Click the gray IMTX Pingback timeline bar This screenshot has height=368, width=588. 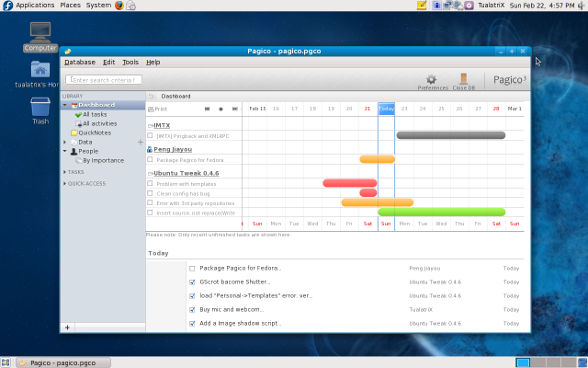(451, 135)
